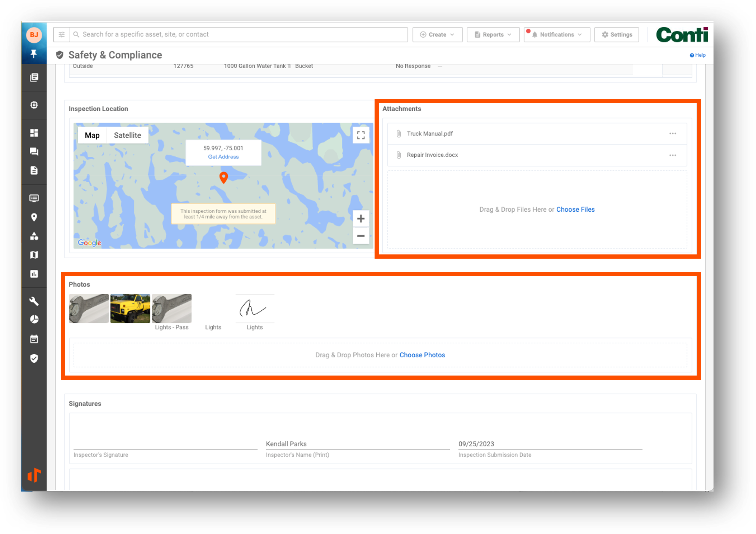Expand the Create dropdown
Image resolution: width=756 pixels, height=534 pixels.
[437, 35]
